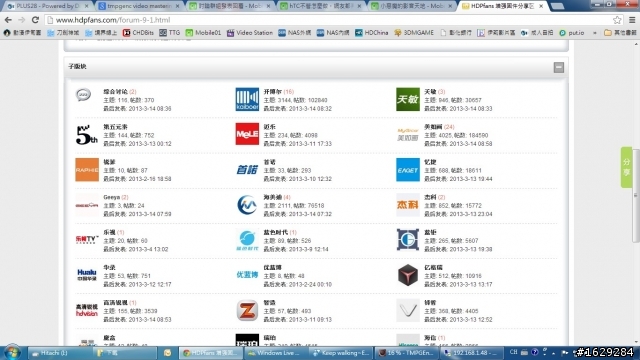Open the kaiboer logo board
This screenshot has width=640, height=360.
(x=247, y=99)
